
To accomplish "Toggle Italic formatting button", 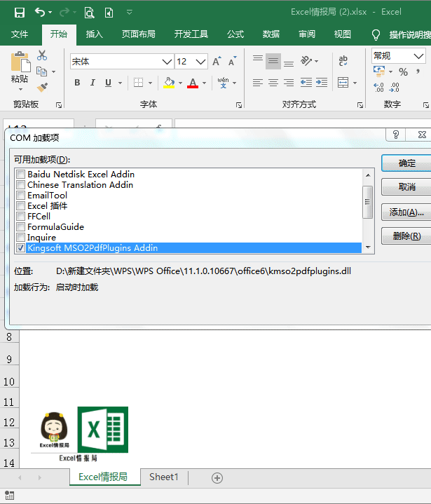I will (x=93, y=83).
